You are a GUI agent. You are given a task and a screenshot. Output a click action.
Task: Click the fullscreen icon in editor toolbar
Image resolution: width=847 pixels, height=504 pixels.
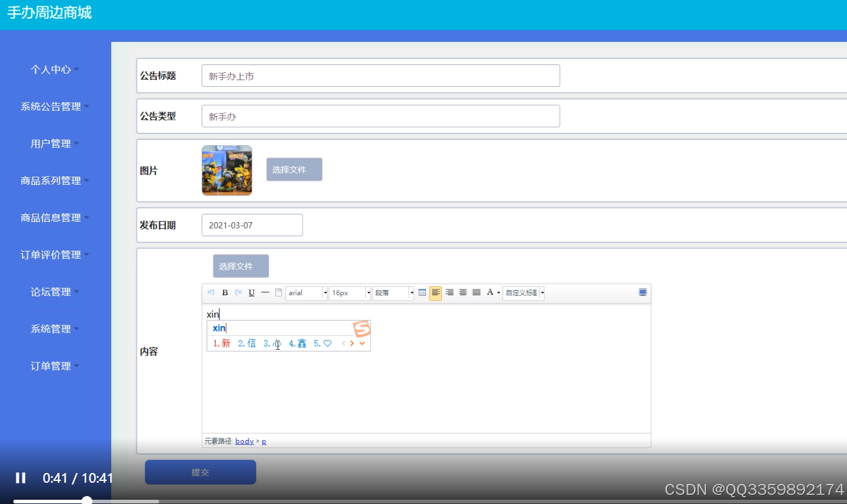643,293
